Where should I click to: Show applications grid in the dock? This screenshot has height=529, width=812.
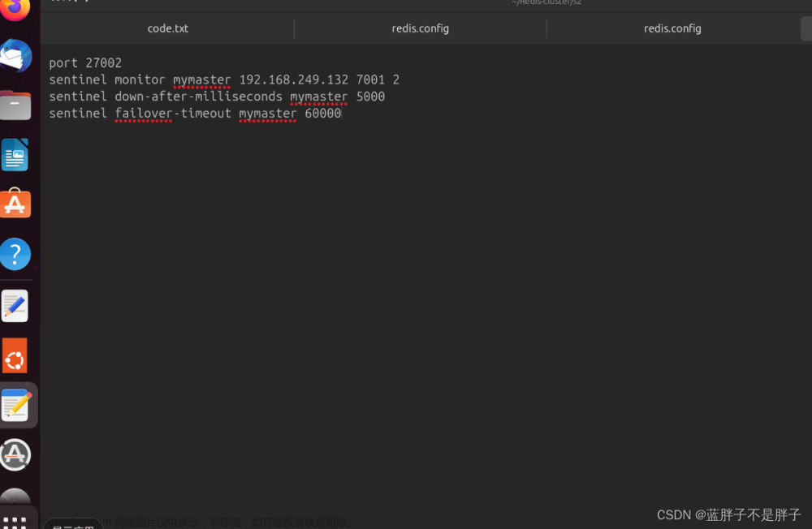[15, 523]
